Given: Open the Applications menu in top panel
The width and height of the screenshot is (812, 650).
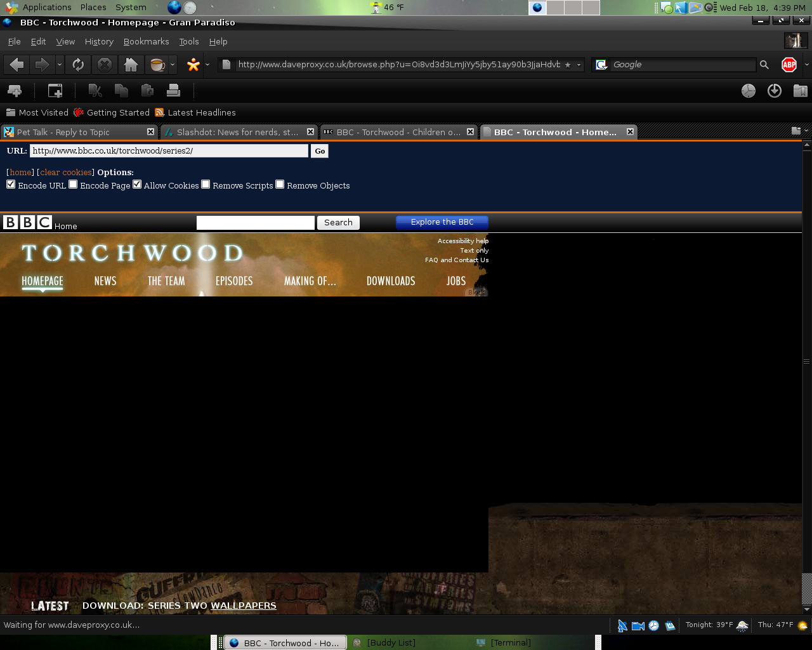Looking at the screenshot, I should click(x=39, y=8).
